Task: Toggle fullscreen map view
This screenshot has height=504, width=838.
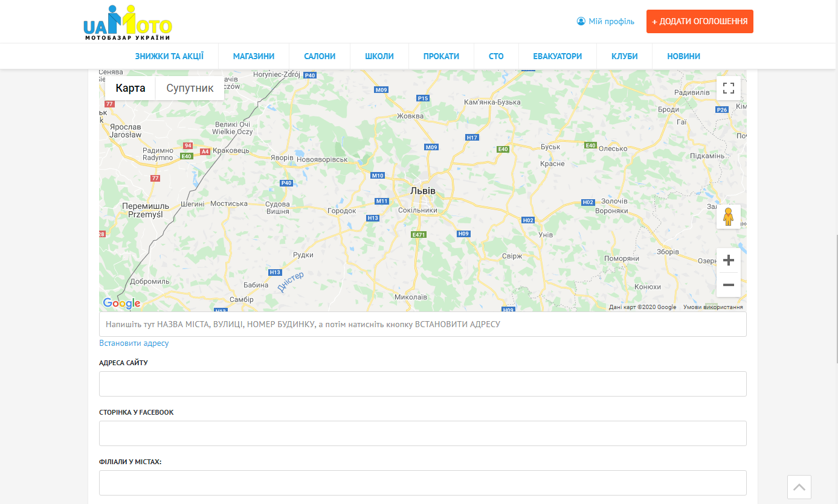Action: point(729,88)
